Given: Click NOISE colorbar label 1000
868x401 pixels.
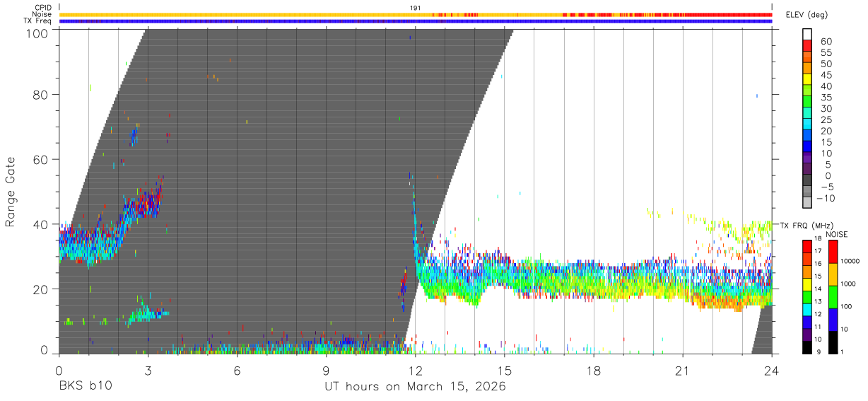Looking at the screenshot, I should click(x=849, y=284).
